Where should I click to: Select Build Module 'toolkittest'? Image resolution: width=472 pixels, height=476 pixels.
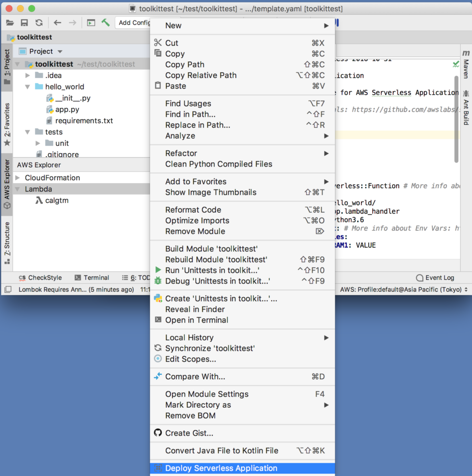click(242, 249)
